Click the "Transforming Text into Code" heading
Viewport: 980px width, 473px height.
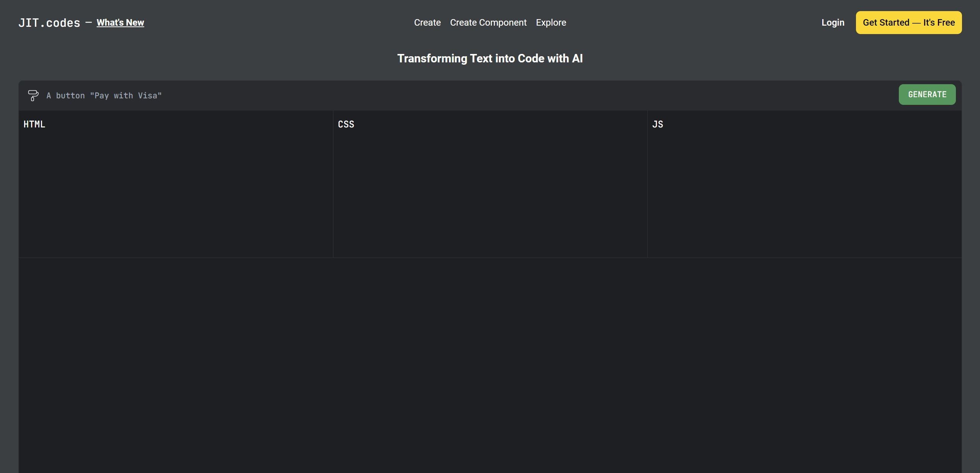click(x=490, y=59)
